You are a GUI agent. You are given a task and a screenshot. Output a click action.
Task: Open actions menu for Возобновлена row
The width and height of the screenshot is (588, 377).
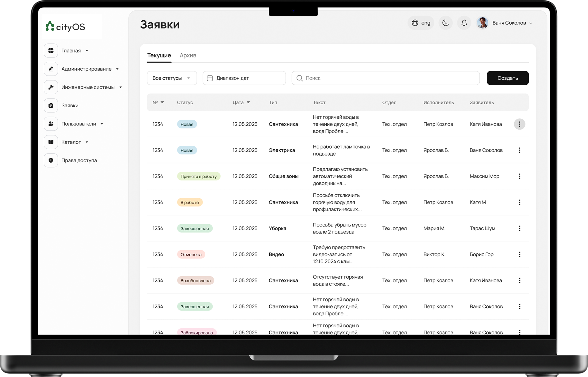click(x=520, y=281)
